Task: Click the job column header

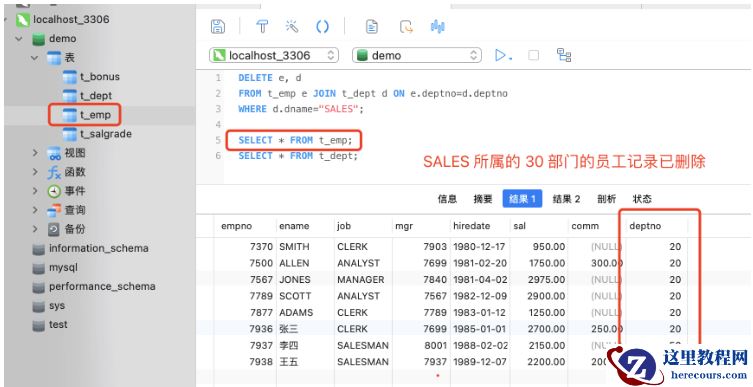Action: point(364,226)
